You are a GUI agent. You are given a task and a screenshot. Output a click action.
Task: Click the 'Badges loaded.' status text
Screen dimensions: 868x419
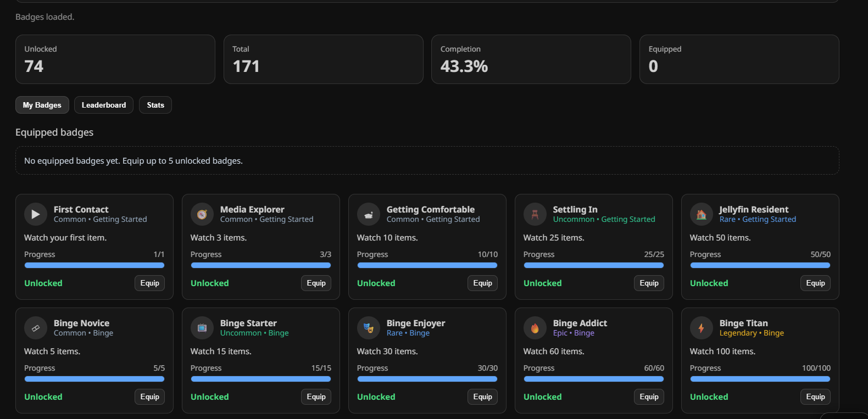[45, 17]
